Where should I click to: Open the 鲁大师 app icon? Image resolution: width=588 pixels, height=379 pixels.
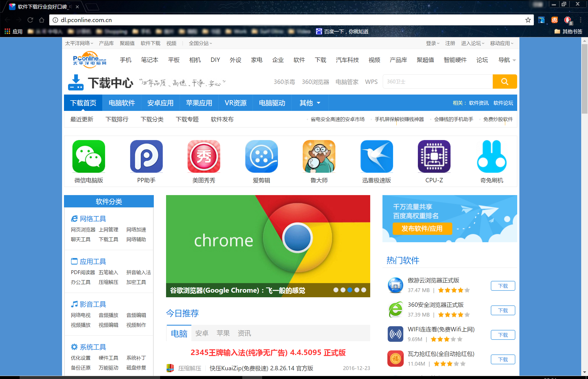pos(319,156)
